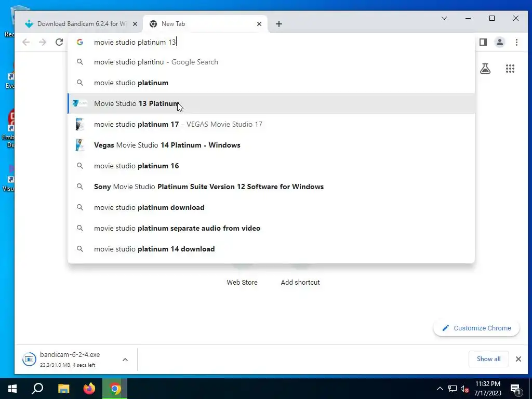532x399 pixels.
Task: Click the browser Forward arrow
Action: click(43, 42)
